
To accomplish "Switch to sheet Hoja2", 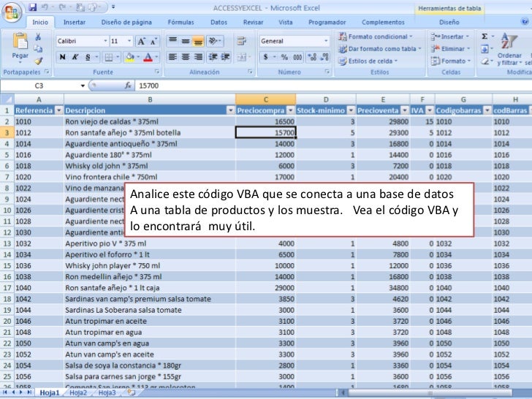I will coord(78,392).
